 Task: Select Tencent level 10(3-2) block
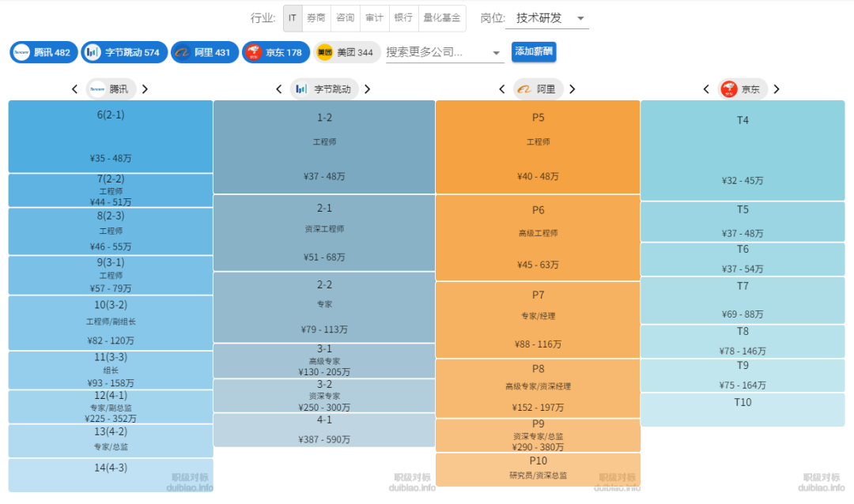(x=111, y=323)
